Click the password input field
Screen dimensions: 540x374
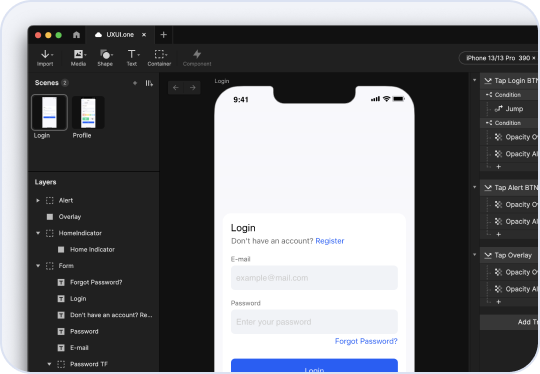coord(314,322)
